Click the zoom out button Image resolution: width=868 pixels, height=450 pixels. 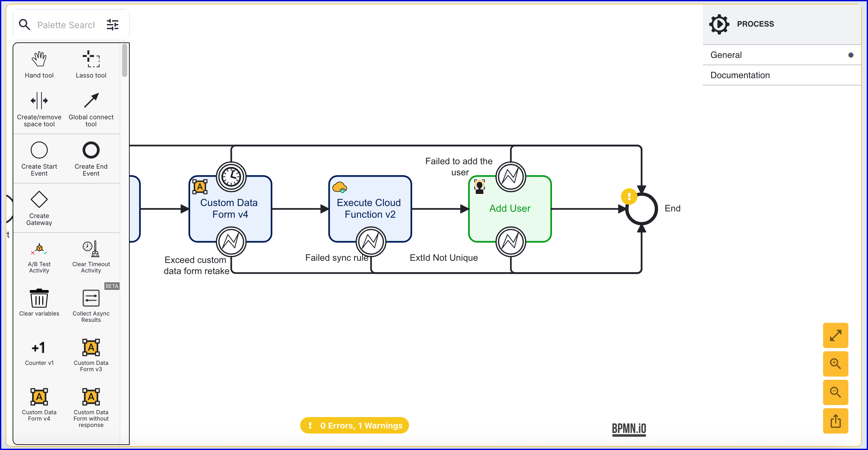pyautogui.click(x=835, y=392)
